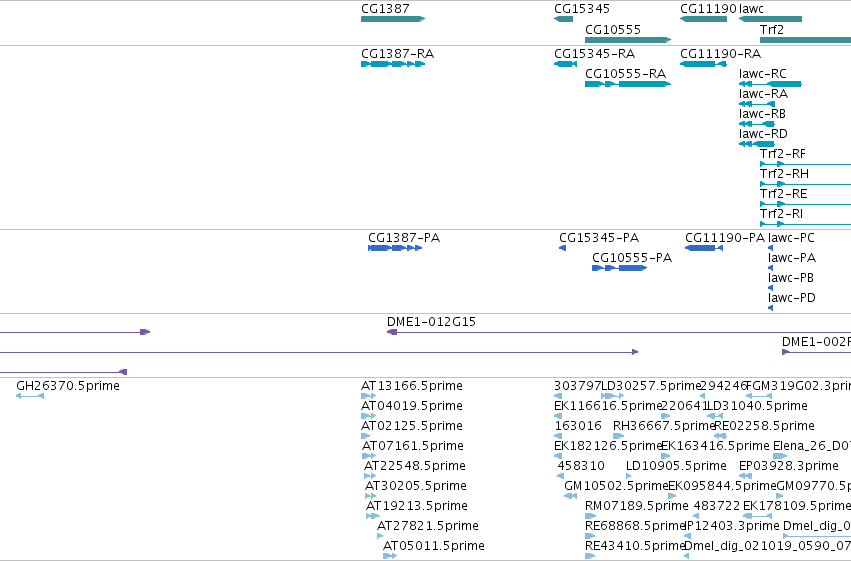Select the AT13166.5prime EST label
Screen dimensions: 851x561
pos(412,386)
